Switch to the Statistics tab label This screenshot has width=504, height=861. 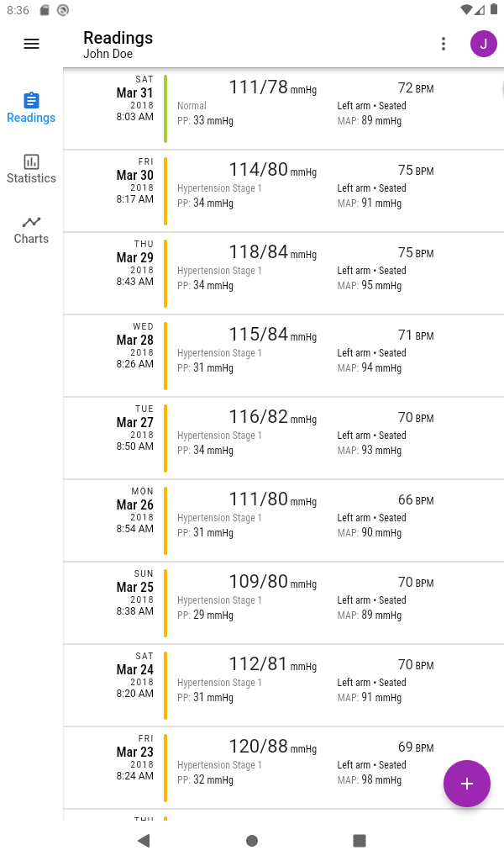(31, 178)
